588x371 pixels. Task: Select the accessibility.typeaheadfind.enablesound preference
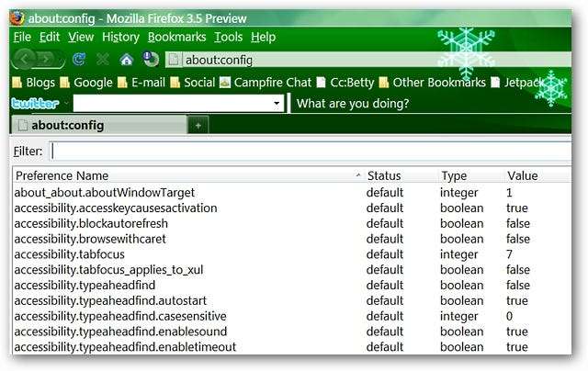point(120,332)
